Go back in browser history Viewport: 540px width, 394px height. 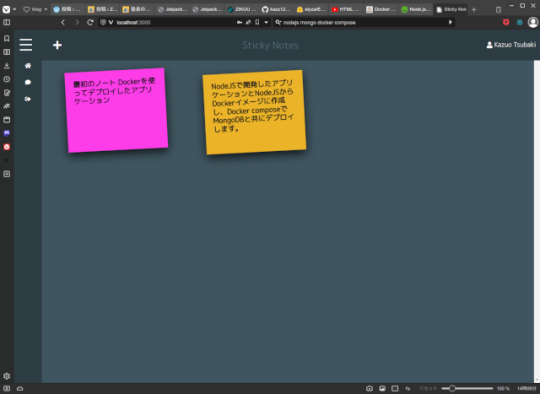(x=63, y=22)
